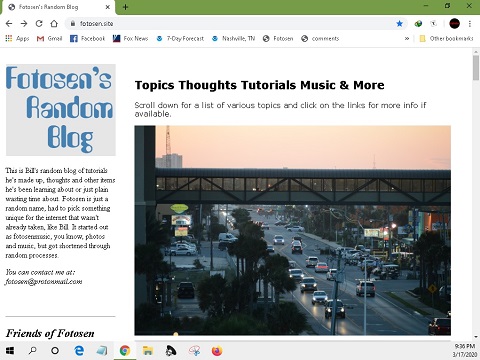Reload the fotosen.site page
This screenshot has height=360, width=480.
[39, 24]
